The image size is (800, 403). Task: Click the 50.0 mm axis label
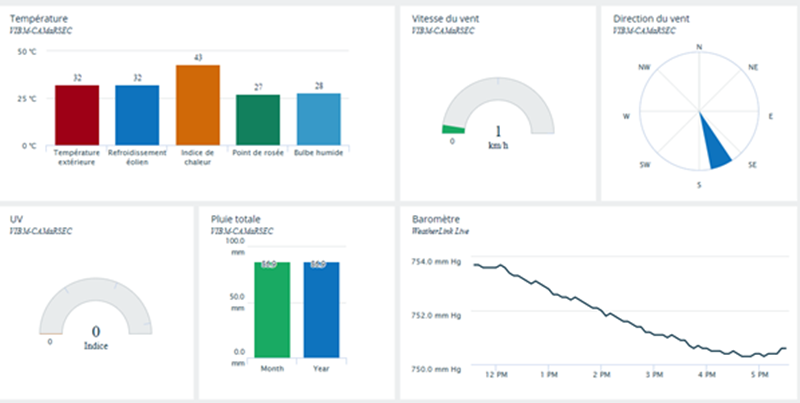point(238,302)
